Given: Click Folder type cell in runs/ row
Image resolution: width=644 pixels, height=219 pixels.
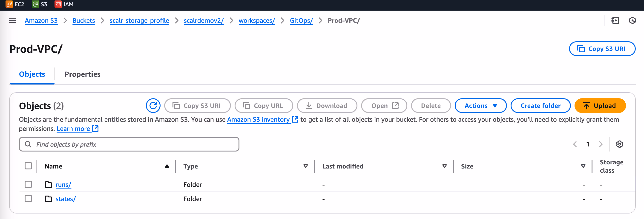Looking at the screenshot, I should pos(193,185).
